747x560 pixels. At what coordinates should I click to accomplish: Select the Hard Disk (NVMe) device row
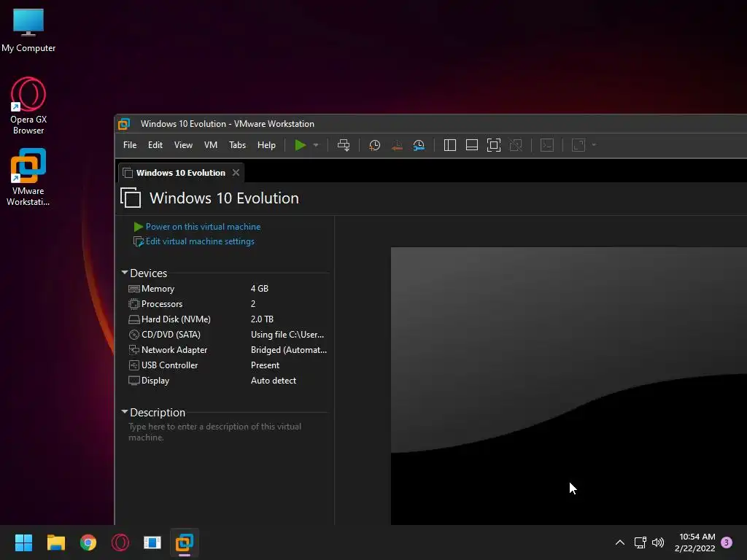[228, 319]
